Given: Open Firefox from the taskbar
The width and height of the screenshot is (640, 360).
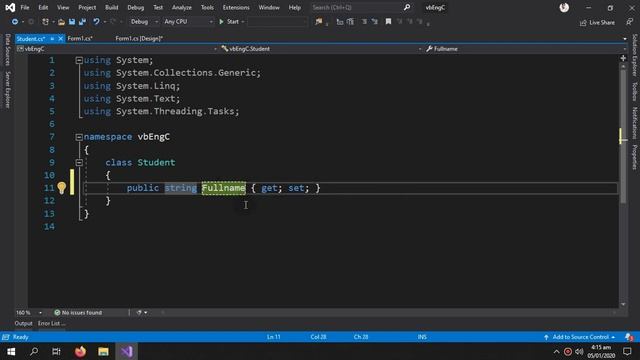Looking at the screenshot, I should click(80, 351).
